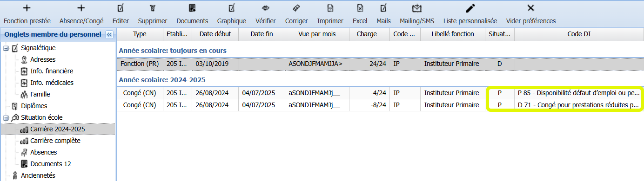The height and width of the screenshot is (181, 644).
Task: Show the Graphique view
Action: (232, 8)
